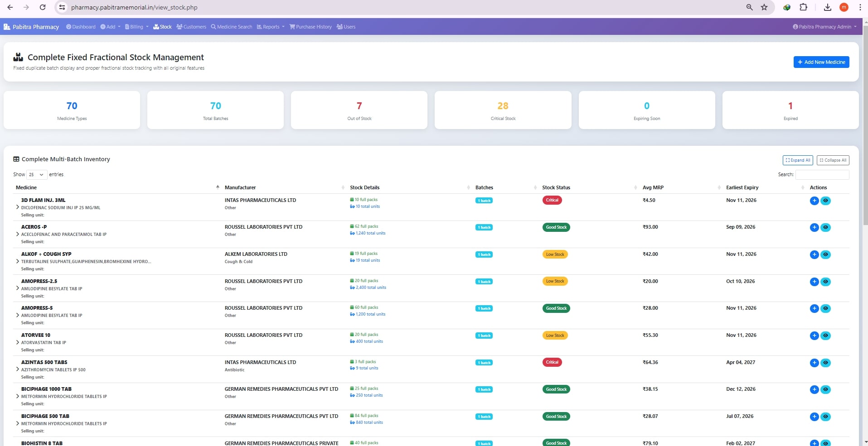Image resolution: width=868 pixels, height=446 pixels.
Task: Click the inventory Search input field
Action: (x=822, y=175)
